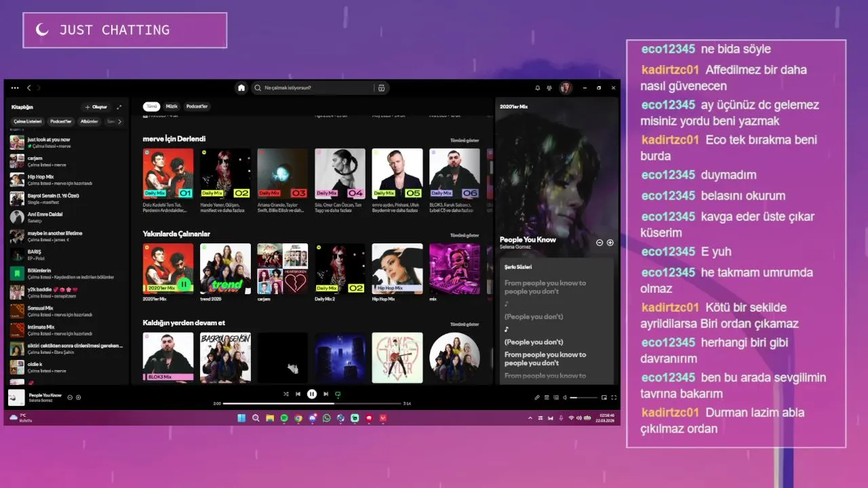This screenshot has width=868, height=488.
Task: Open the lyrics microphone icon in player bar
Action: click(537, 398)
